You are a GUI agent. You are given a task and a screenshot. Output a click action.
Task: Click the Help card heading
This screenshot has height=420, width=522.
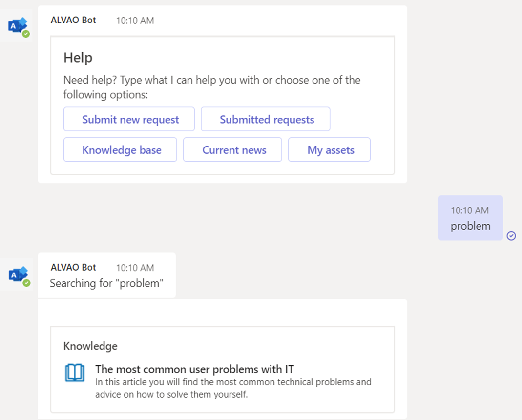(x=78, y=58)
